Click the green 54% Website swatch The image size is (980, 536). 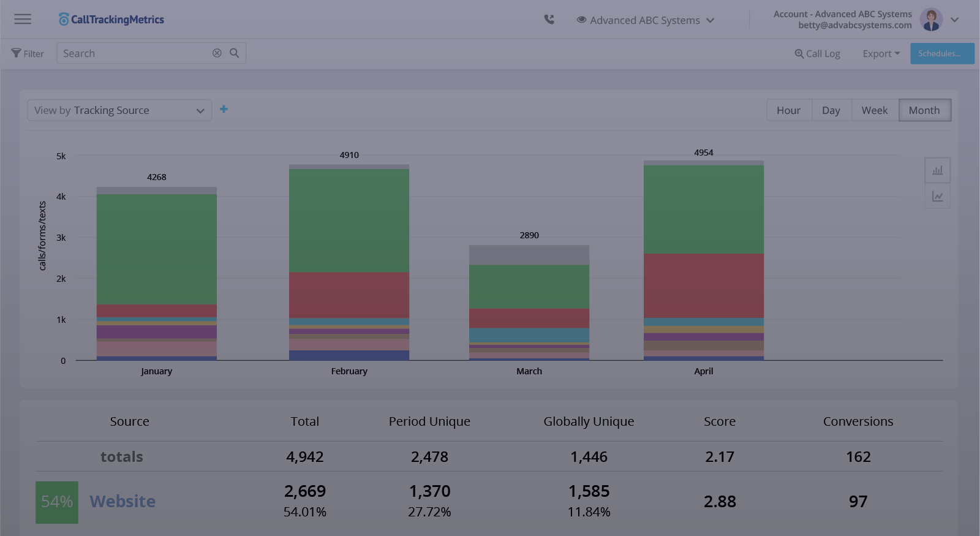click(x=57, y=502)
